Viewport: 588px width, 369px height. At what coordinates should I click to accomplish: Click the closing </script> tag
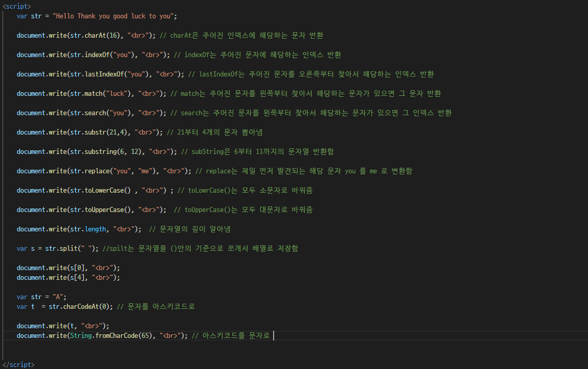pos(18,364)
